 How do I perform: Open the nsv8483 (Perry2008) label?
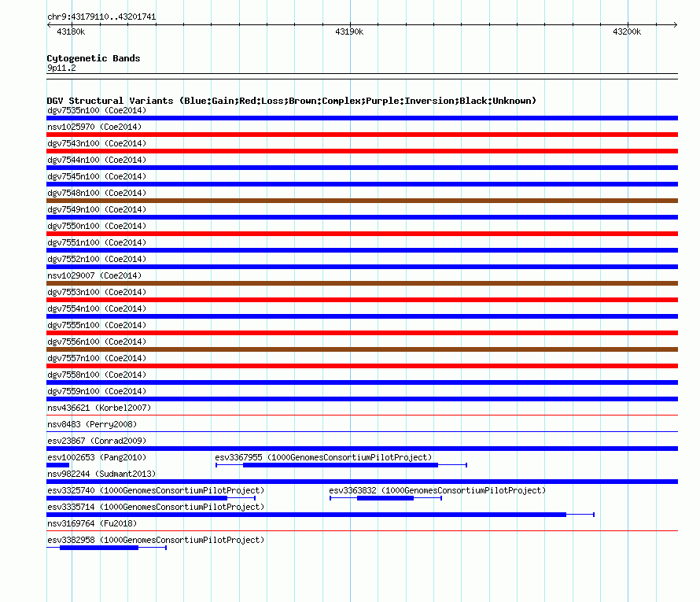point(92,424)
